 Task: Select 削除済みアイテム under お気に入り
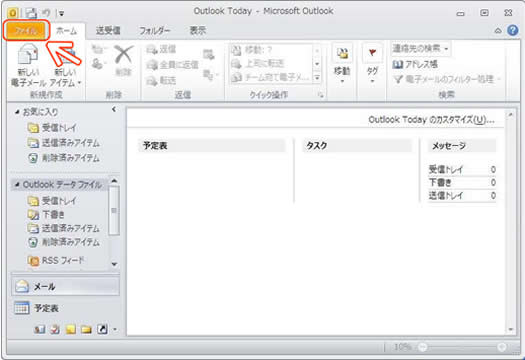(64, 158)
